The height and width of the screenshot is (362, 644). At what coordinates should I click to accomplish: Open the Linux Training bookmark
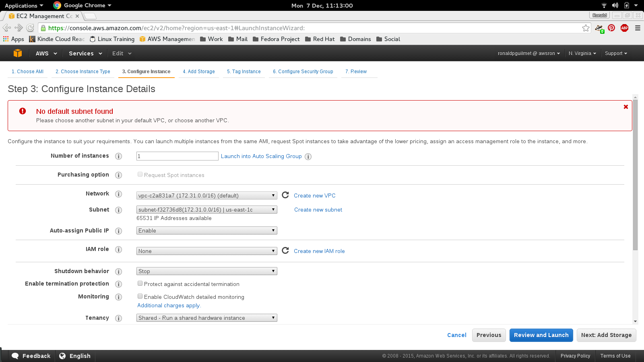[112, 39]
